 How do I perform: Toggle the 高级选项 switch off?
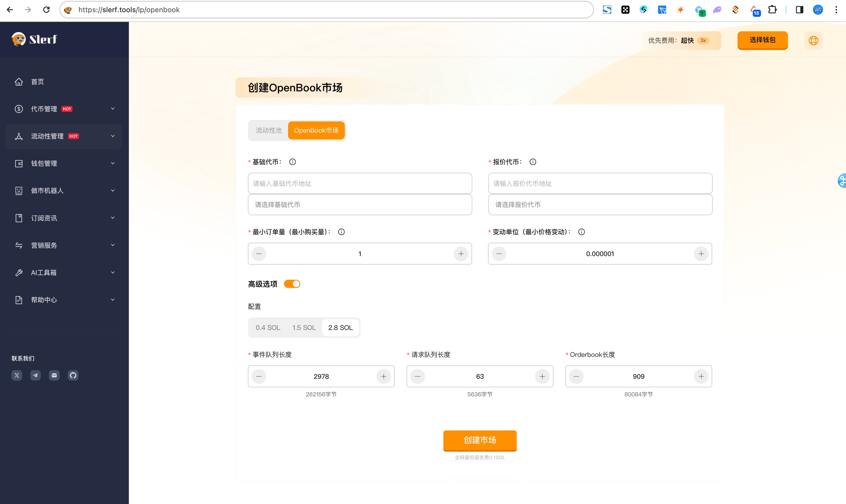click(292, 284)
